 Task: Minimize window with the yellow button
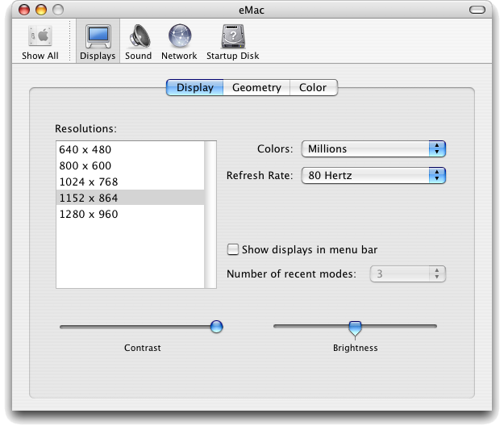[x=41, y=10]
